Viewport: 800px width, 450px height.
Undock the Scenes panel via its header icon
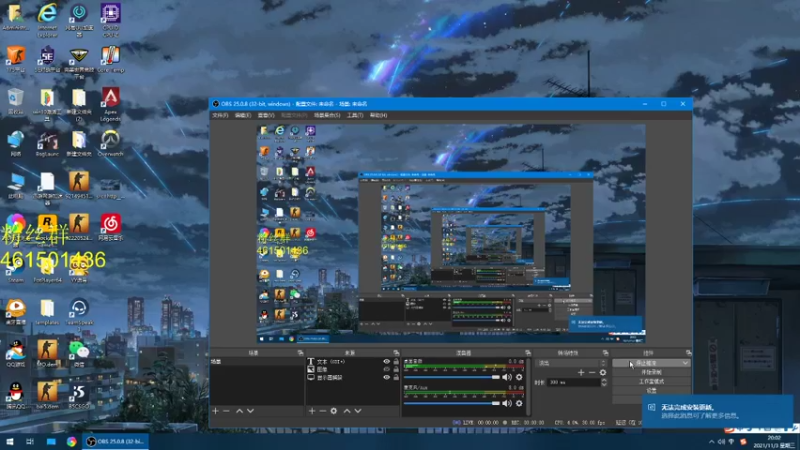pos(300,353)
